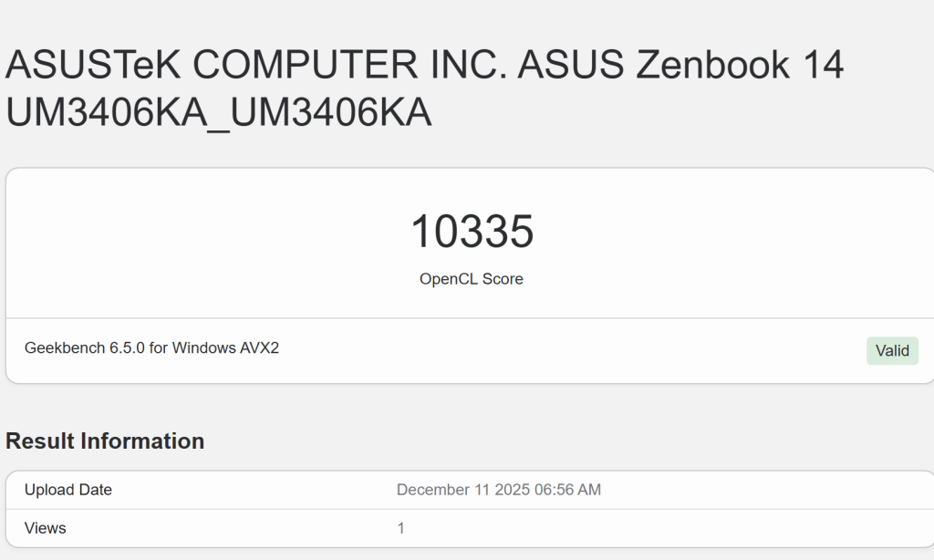This screenshot has width=934, height=560.
Task: Click the OpenCL Score label
Action: 472,279
